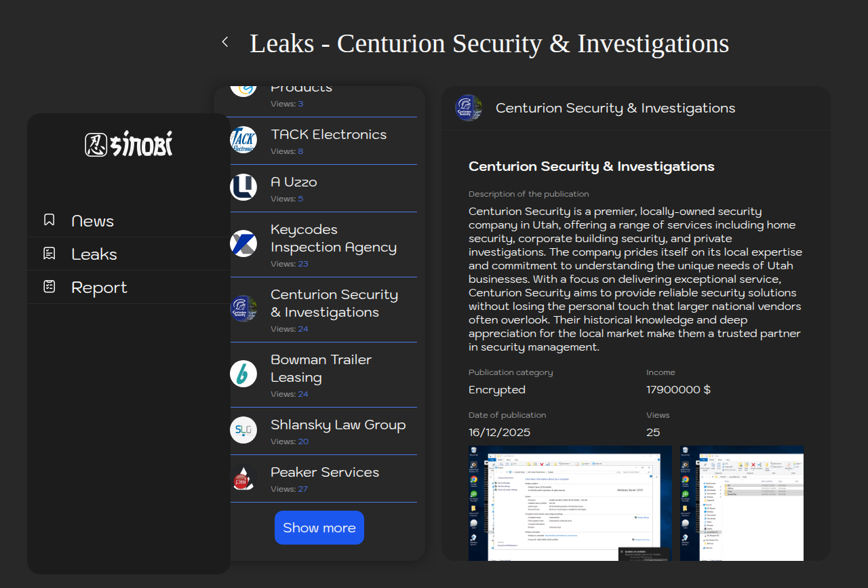This screenshot has height=588, width=868.
Task: Open the Leaks menu item
Action: coord(94,254)
